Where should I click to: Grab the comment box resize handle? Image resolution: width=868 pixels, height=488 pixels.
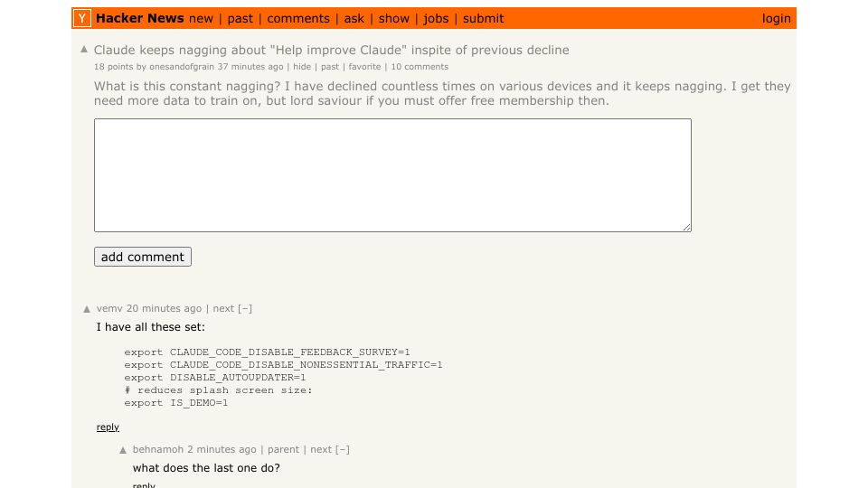tap(687, 228)
